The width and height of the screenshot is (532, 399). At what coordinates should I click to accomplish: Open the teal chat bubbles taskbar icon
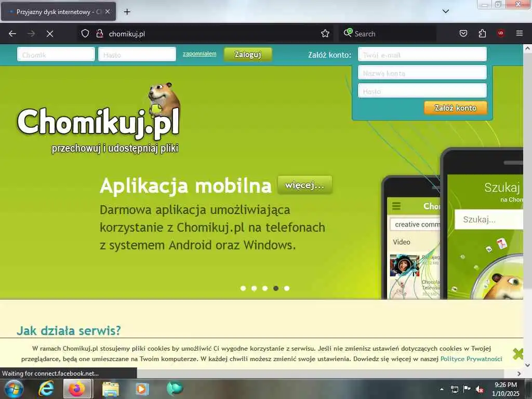tap(175, 389)
